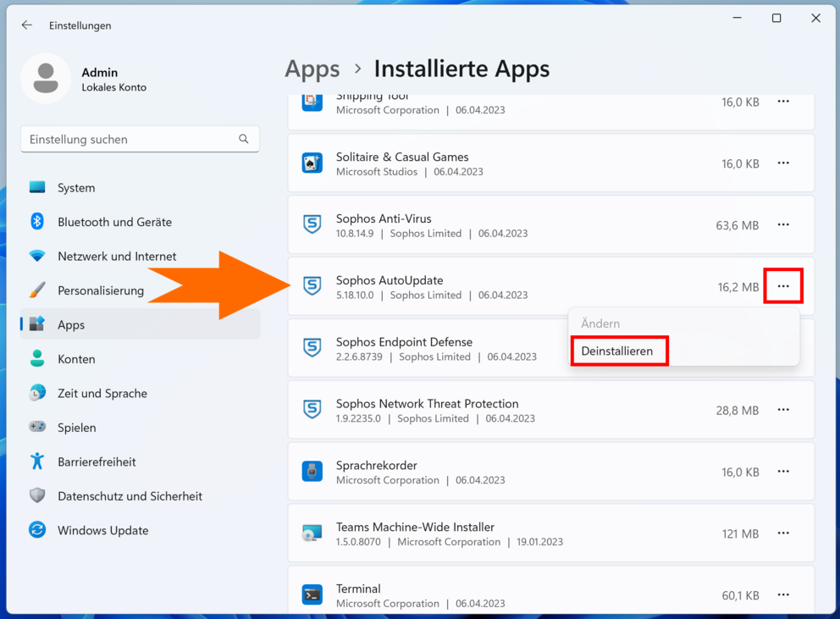Open more options for Terminal
Screen dimensions: 840x619
coord(783,594)
